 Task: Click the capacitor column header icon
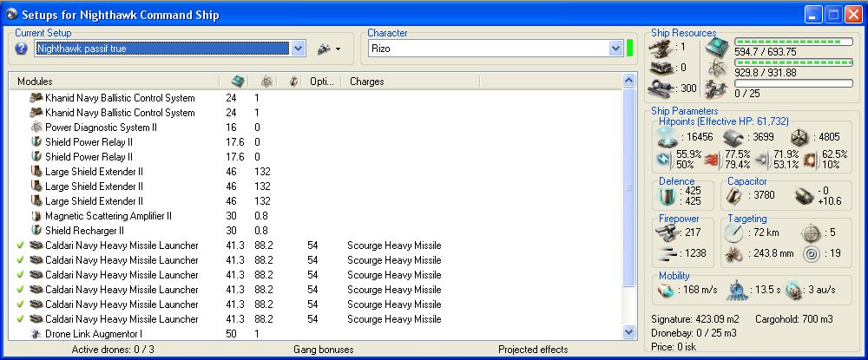coord(294,82)
